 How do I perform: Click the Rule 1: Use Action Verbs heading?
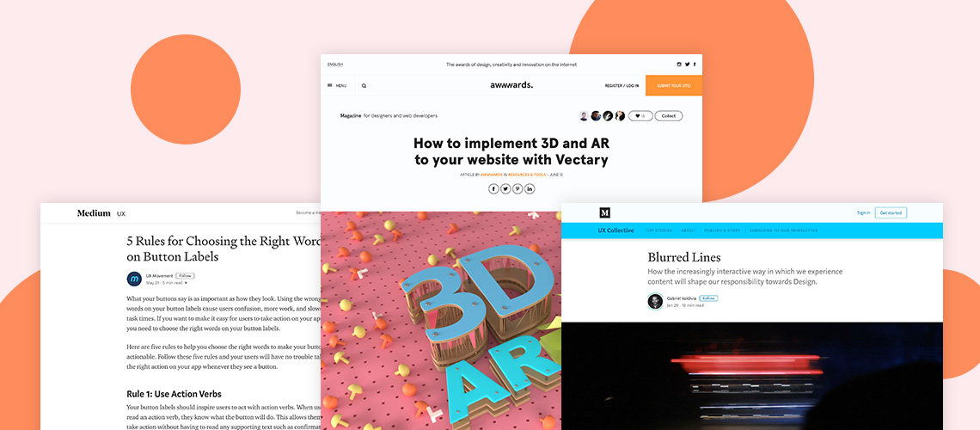click(x=174, y=394)
